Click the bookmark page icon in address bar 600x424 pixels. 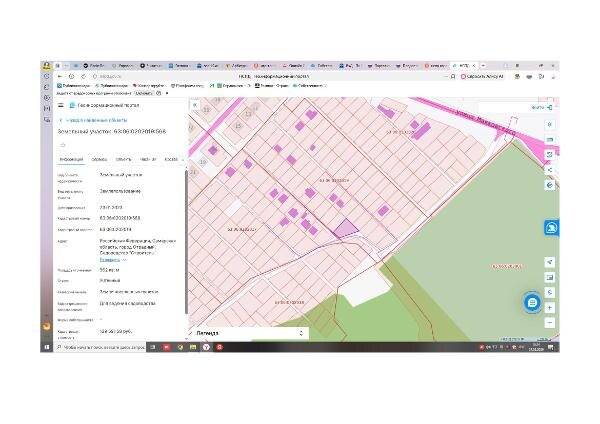coord(453,77)
